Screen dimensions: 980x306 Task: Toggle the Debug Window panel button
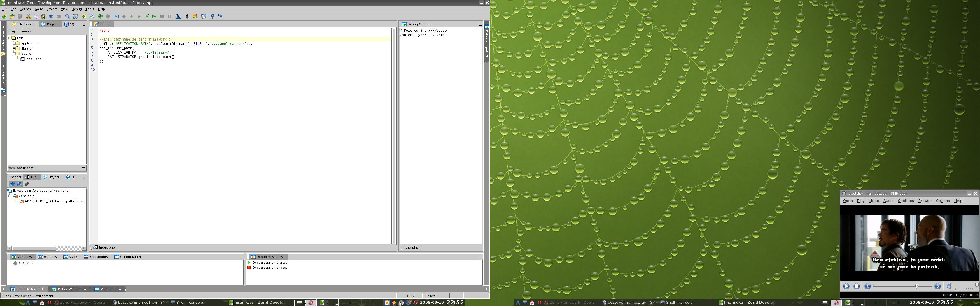pos(69,289)
